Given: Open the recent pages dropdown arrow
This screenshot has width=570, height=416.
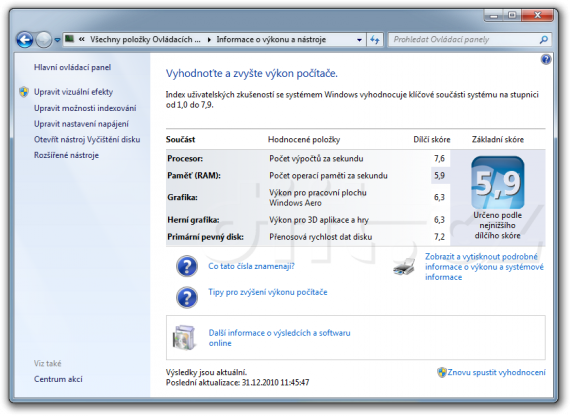Looking at the screenshot, I should [x=57, y=40].
